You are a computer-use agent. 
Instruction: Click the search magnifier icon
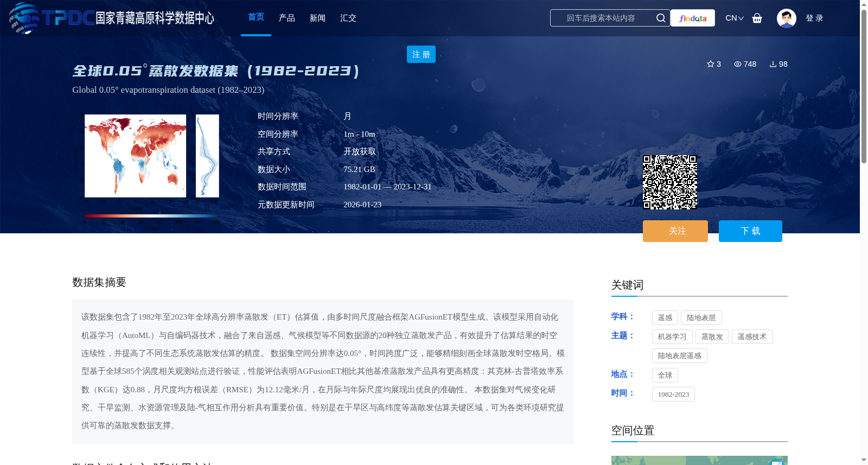660,18
